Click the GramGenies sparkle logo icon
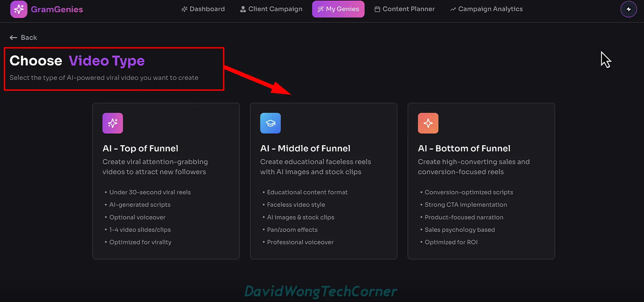 click(x=19, y=9)
